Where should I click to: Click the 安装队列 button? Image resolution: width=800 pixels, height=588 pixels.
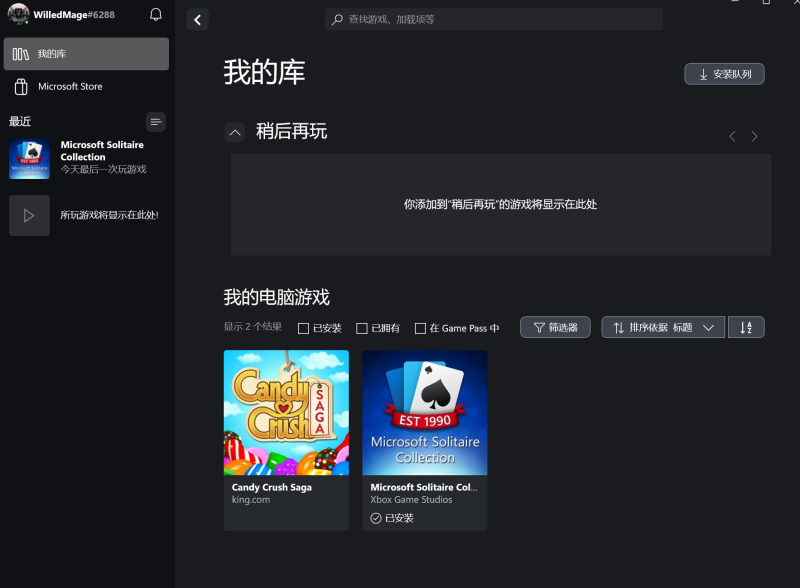pos(724,74)
